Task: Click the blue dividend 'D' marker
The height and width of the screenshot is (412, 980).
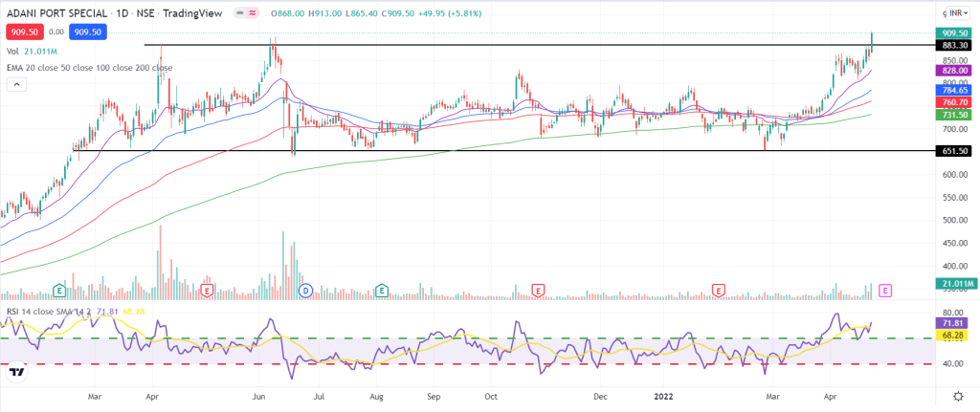Action: (305, 290)
